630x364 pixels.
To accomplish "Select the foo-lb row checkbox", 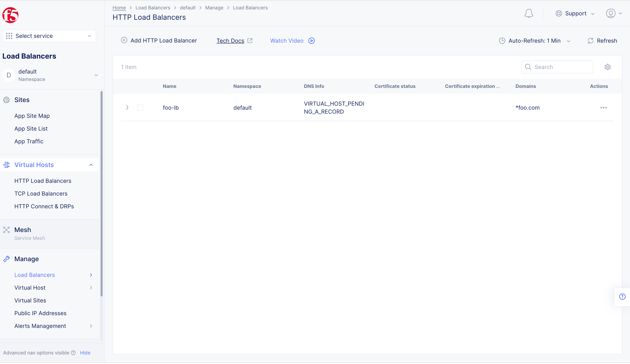I will click(x=140, y=107).
